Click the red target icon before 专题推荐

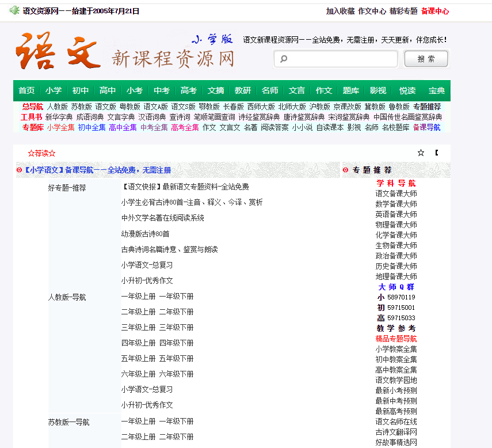click(345, 169)
